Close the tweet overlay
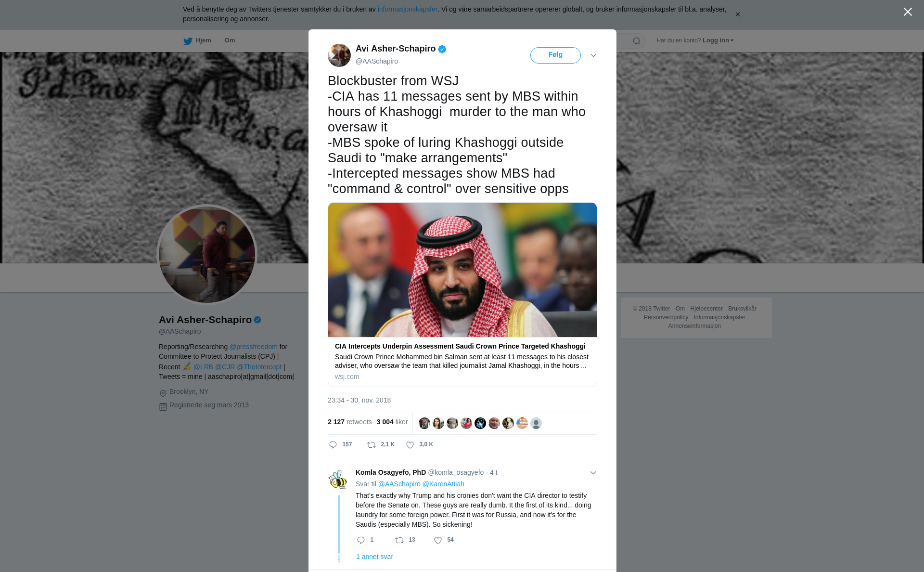924x572 pixels. 908,12
